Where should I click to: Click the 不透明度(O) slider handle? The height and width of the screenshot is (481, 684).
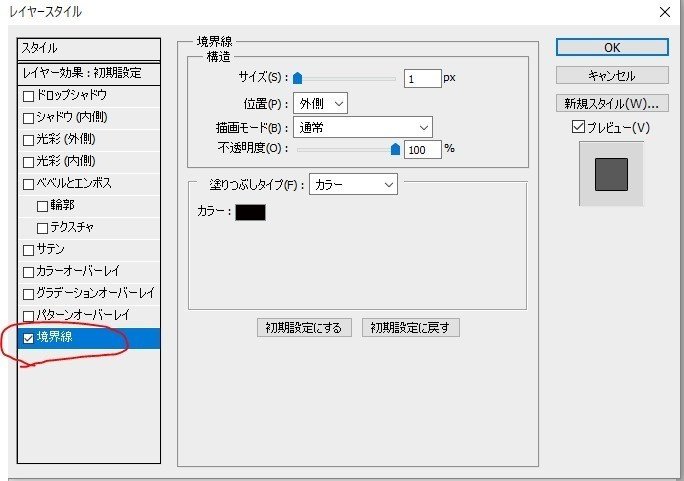(395, 149)
